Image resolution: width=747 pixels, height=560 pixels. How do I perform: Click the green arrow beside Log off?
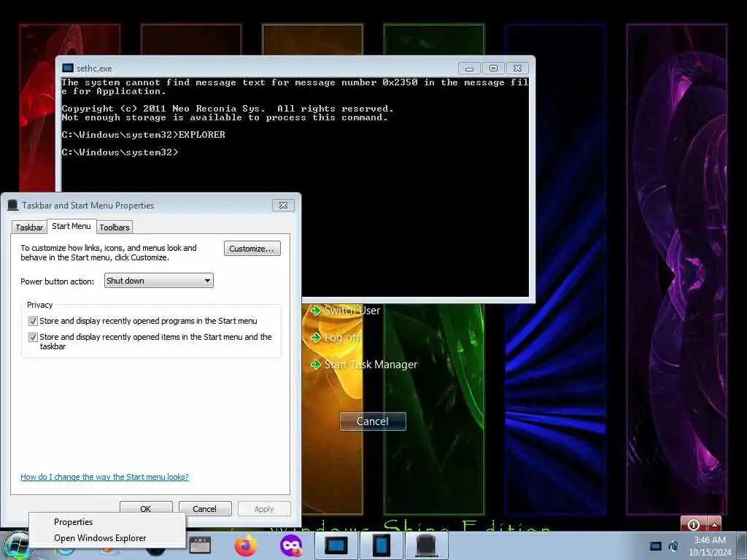pyautogui.click(x=315, y=338)
